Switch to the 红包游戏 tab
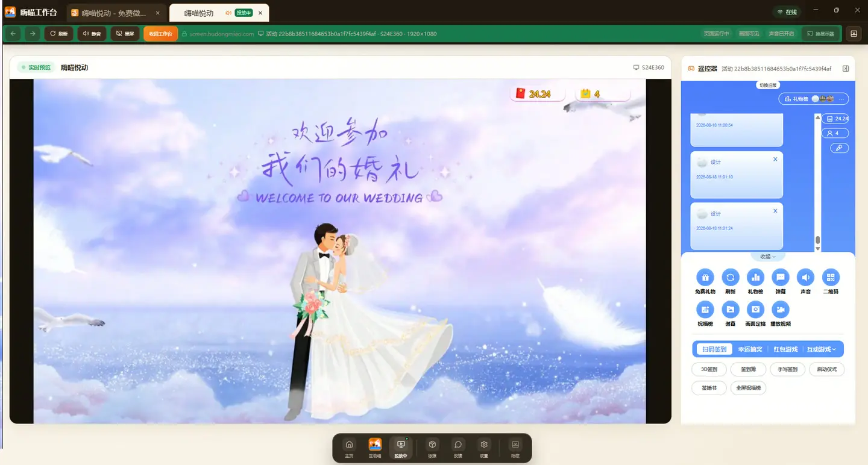The image size is (868, 465). pos(786,349)
